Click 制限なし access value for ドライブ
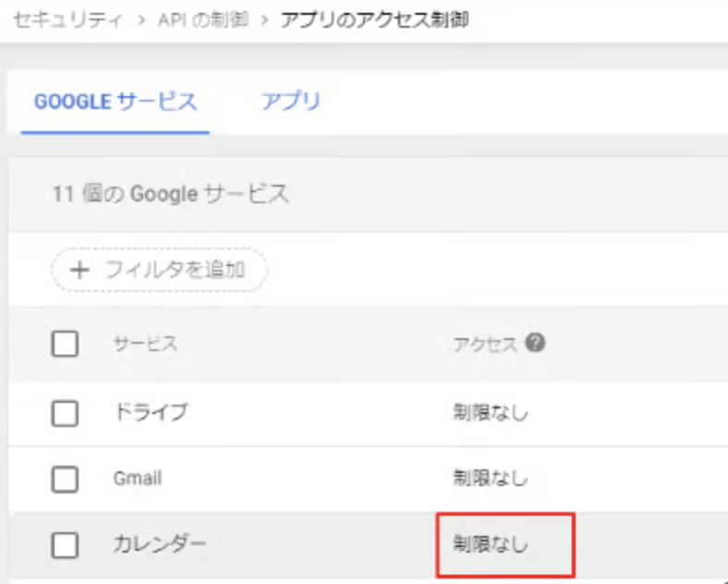This screenshot has width=728, height=584. [491, 412]
